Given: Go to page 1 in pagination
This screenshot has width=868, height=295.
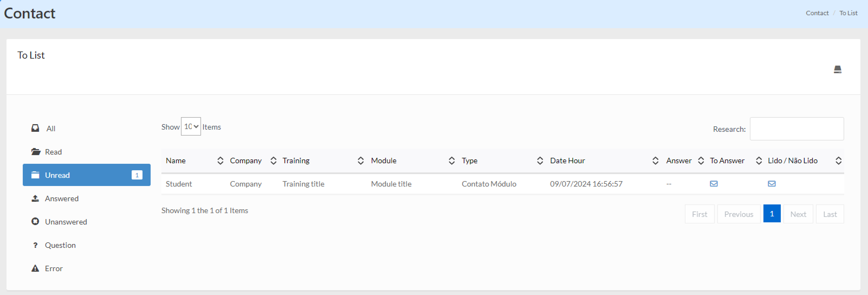Looking at the screenshot, I should point(772,214).
